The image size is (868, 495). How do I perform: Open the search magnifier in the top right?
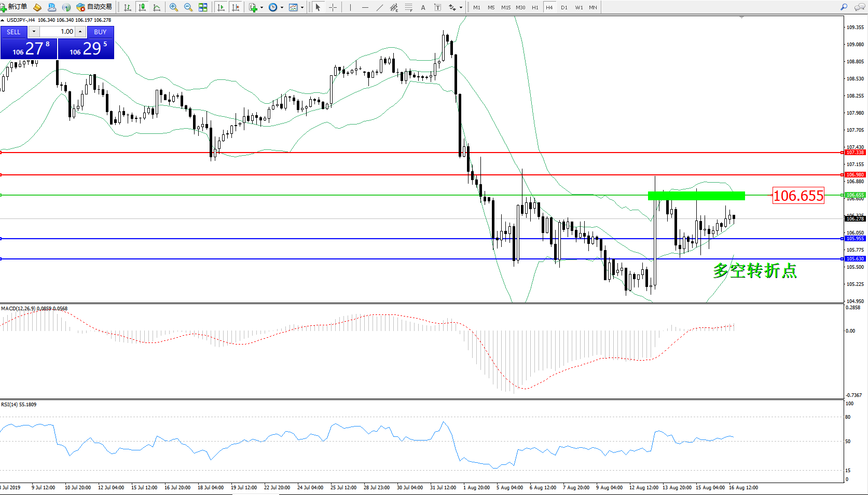844,7
